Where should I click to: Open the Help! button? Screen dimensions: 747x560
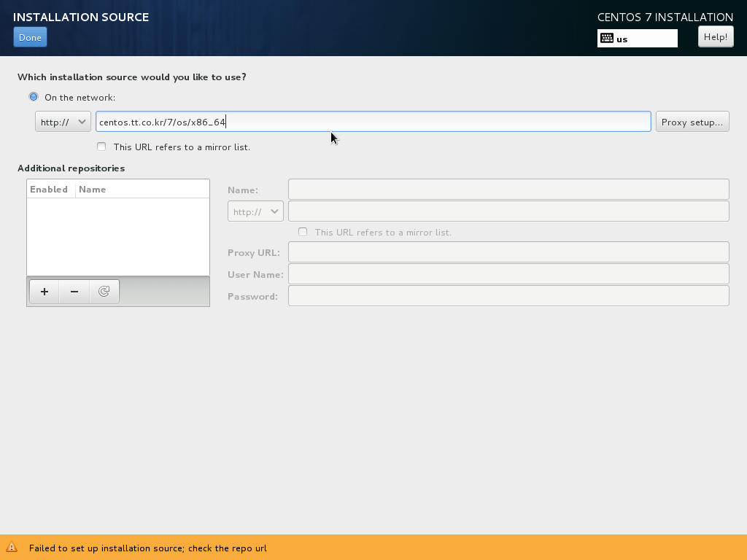716,36
